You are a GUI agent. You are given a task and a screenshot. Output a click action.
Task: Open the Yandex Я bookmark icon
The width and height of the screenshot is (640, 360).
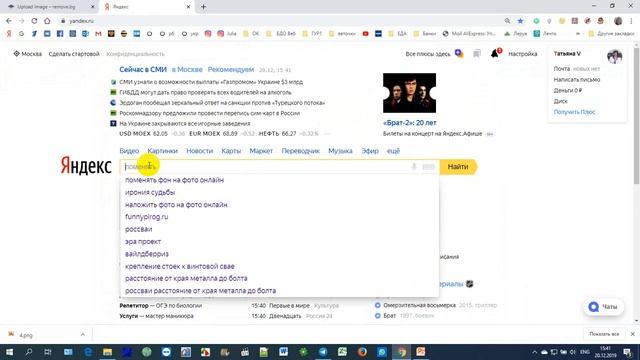[x=9, y=33]
